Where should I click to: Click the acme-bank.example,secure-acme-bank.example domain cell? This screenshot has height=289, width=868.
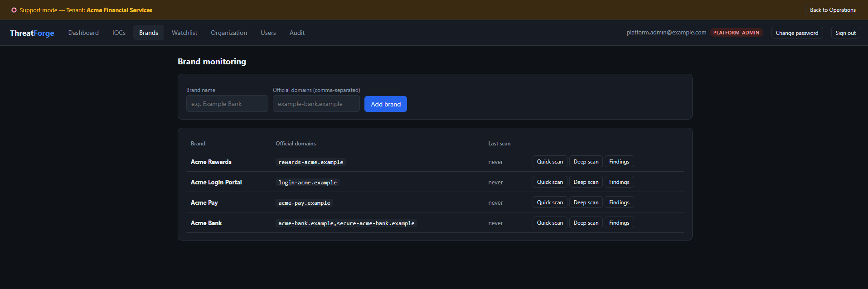(346, 223)
